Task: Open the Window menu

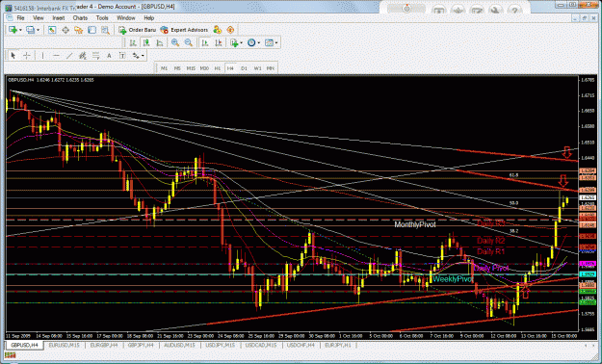Action: [x=126, y=18]
